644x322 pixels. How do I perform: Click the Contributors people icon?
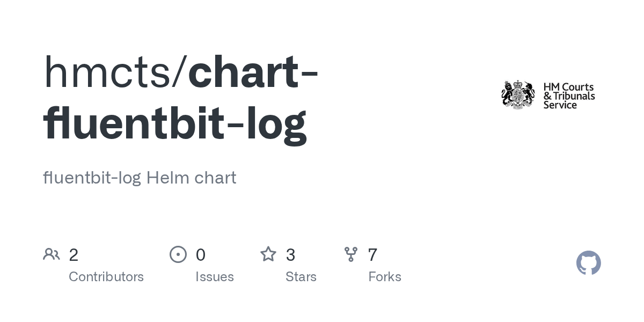[x=52, y=254]
